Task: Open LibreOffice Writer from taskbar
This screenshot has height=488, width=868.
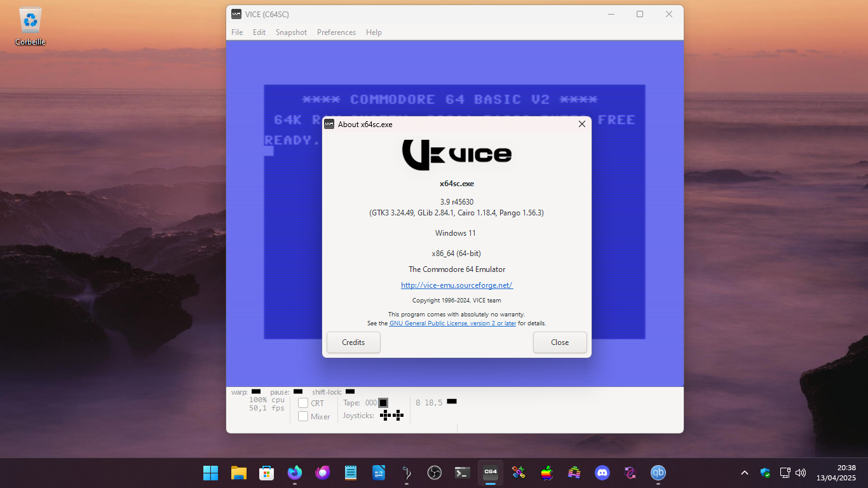Action: pos(378,473)
